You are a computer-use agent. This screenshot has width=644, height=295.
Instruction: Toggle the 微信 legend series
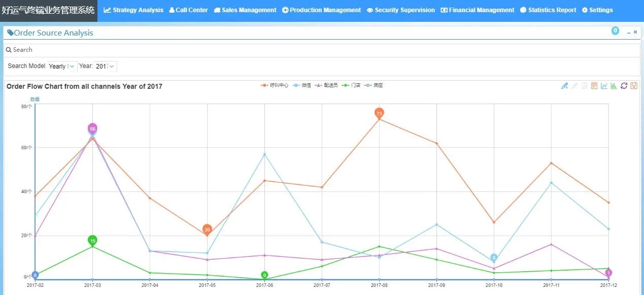[302, 85]
